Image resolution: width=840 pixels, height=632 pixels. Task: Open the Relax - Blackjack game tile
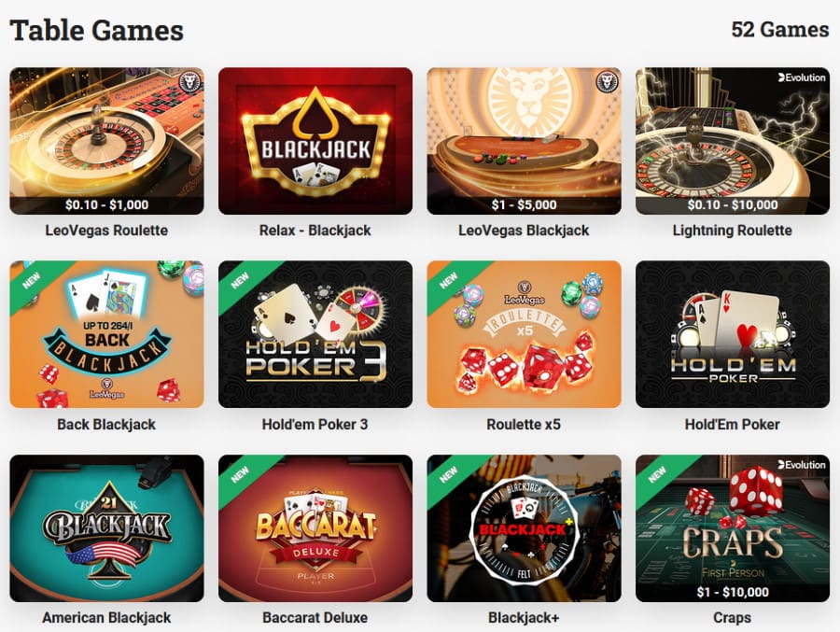point(315,141)
